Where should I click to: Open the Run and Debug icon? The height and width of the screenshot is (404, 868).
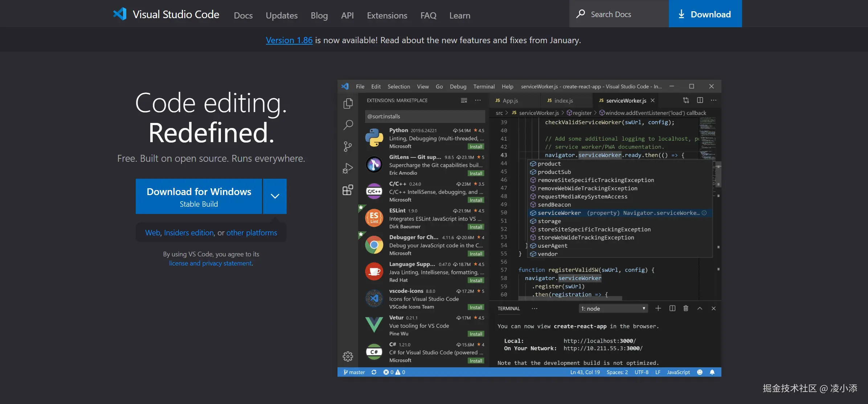[348, 168]
